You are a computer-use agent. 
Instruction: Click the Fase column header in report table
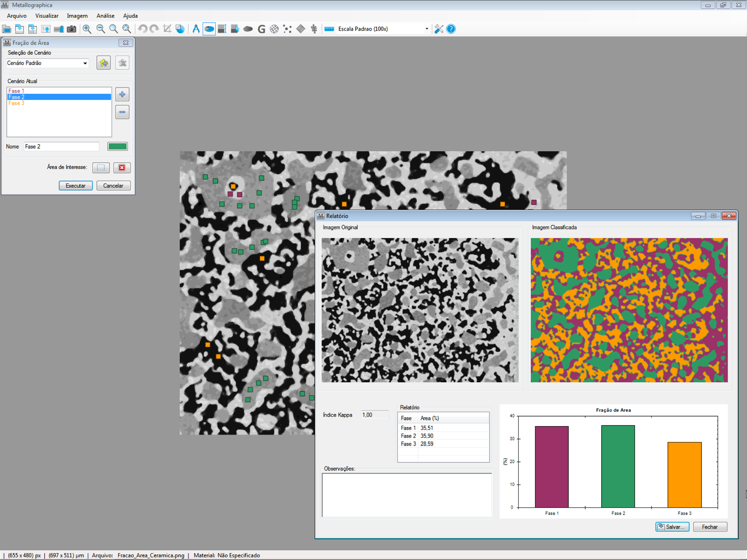pos(408,418)
